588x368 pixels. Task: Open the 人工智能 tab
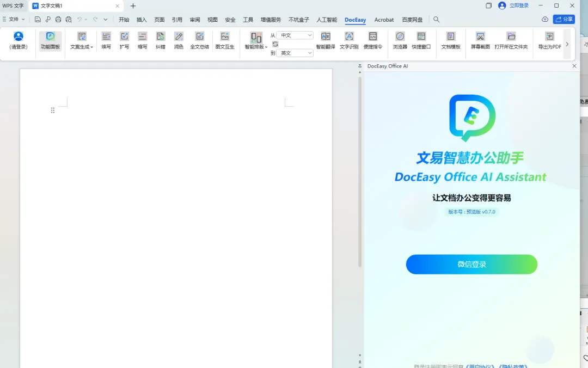[327, 20]
